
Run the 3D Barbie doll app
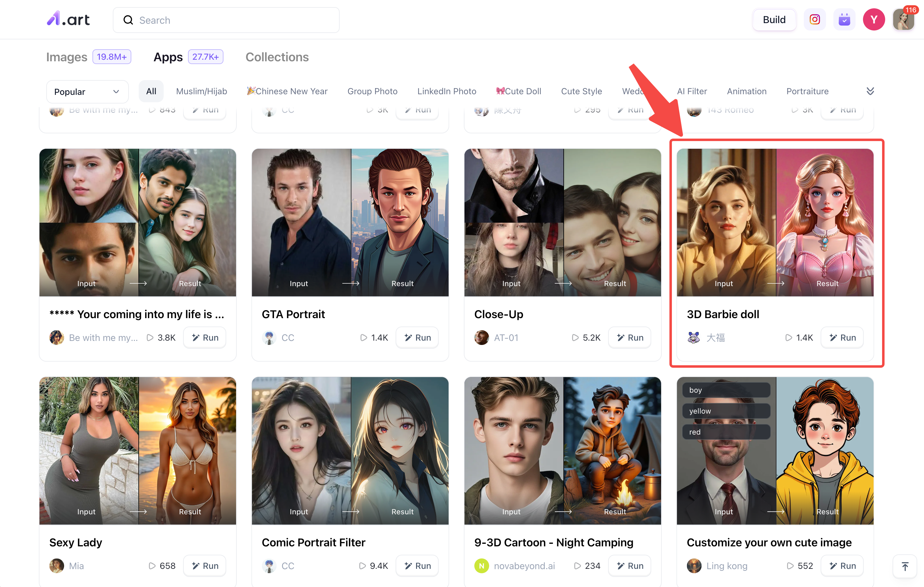(x=842, y=338)
